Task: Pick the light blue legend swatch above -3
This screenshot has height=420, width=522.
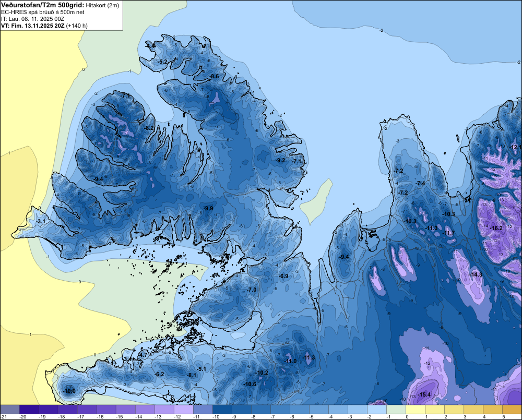Action: [357, 410]
